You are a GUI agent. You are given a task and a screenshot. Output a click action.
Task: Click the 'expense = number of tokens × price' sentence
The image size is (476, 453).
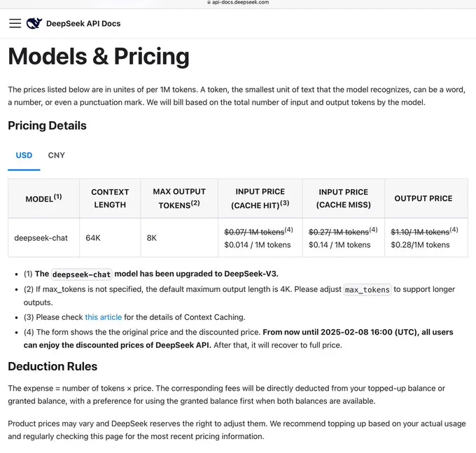point(81,389)
